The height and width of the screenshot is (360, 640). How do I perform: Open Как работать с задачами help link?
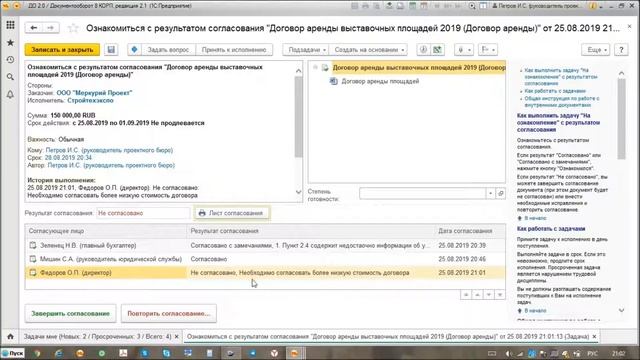pos(554,91)
